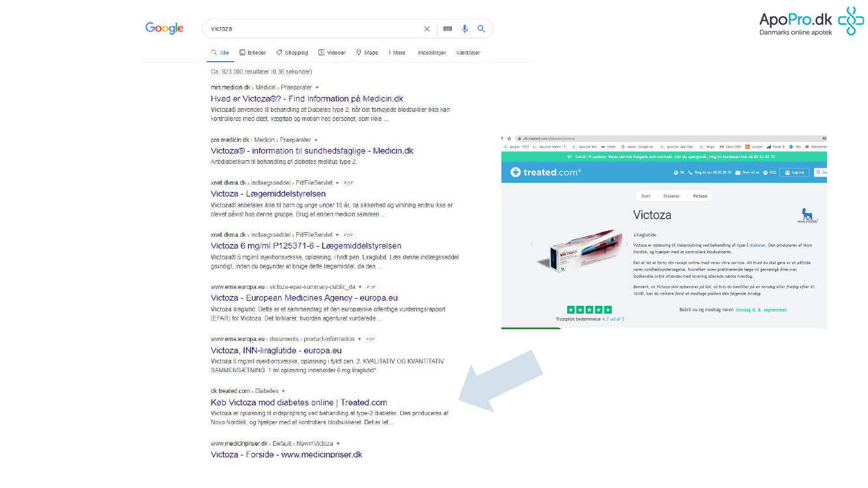Start voice search with microphone icon
Image resolution: width=868 pixels, height=488 pixels.
click(x=465, y=29)
